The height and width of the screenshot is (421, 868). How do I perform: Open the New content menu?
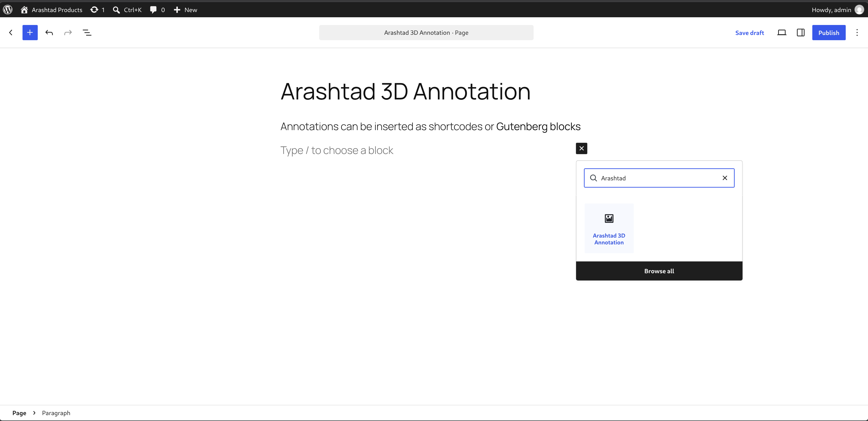[x=185, y=10]
